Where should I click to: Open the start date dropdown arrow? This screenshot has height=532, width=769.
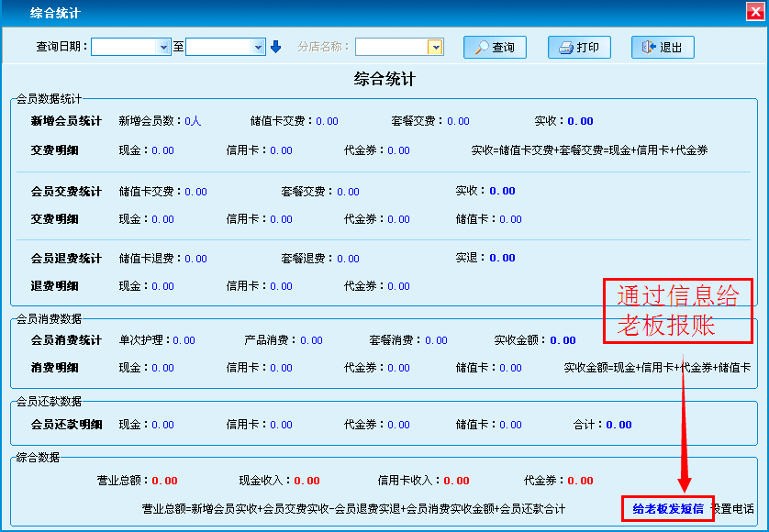(x=164, y=47)
